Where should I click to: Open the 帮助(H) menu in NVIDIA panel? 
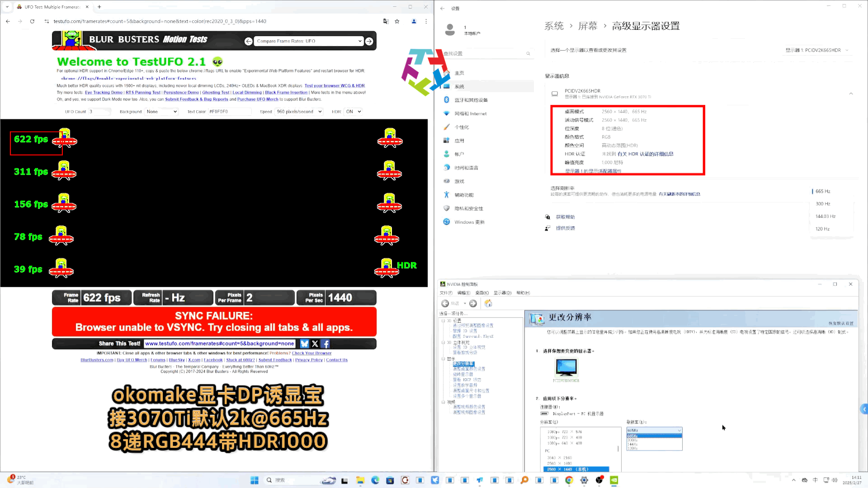pos(523,293)
